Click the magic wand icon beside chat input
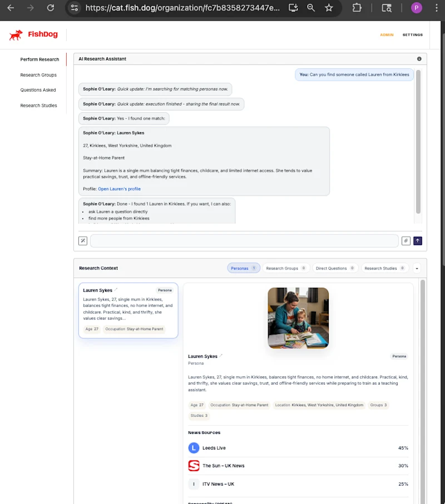This screenshot has width=445, height=504. pyautogui.click(x=83, y=241)
